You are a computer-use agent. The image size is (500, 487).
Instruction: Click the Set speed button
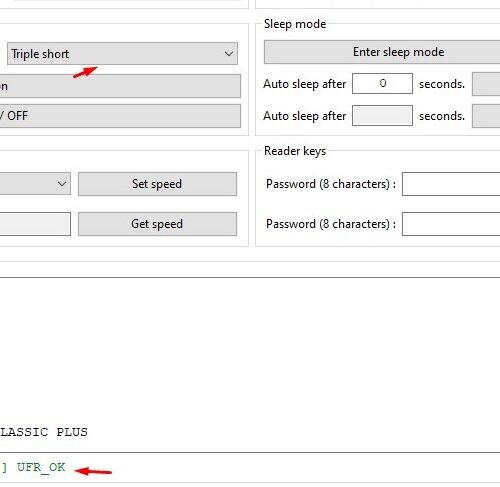tap(157, 184)
